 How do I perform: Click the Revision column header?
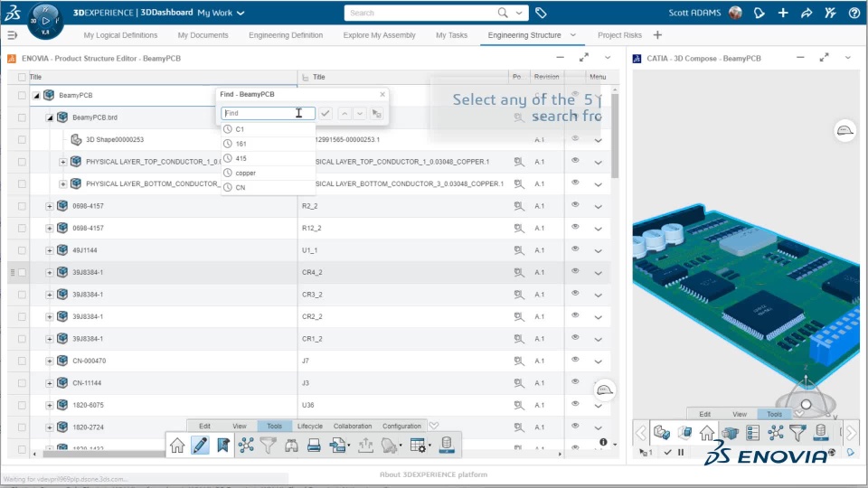pyautogui.click(x=546, y=77)
